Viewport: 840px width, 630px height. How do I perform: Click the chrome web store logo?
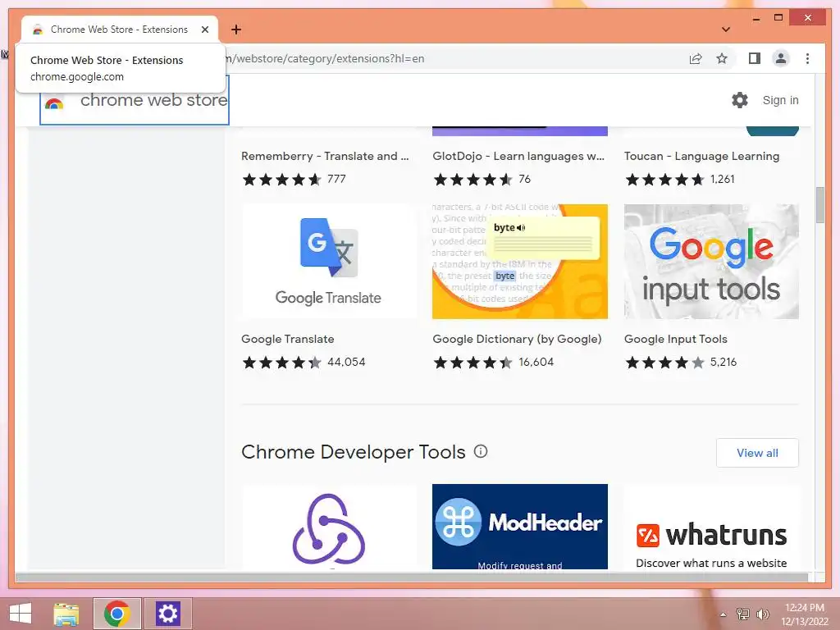[x=135, y=100]
